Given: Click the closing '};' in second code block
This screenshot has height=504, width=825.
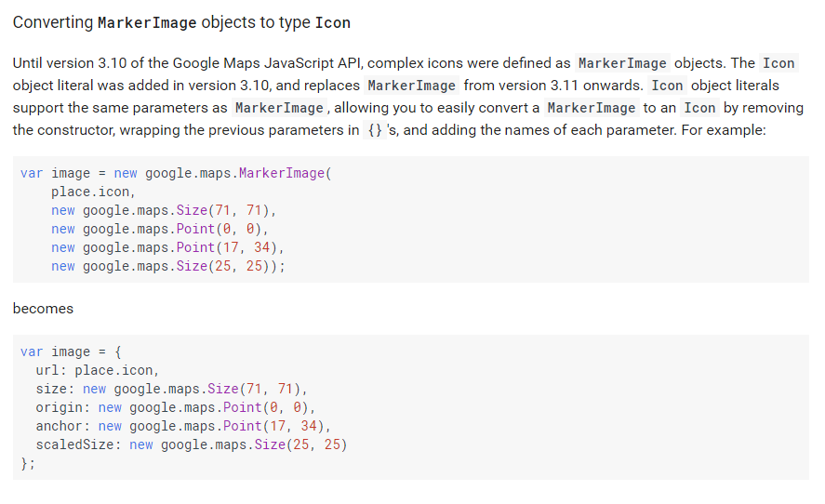Looking at the screenshot, I should click(x=28, y=463).
